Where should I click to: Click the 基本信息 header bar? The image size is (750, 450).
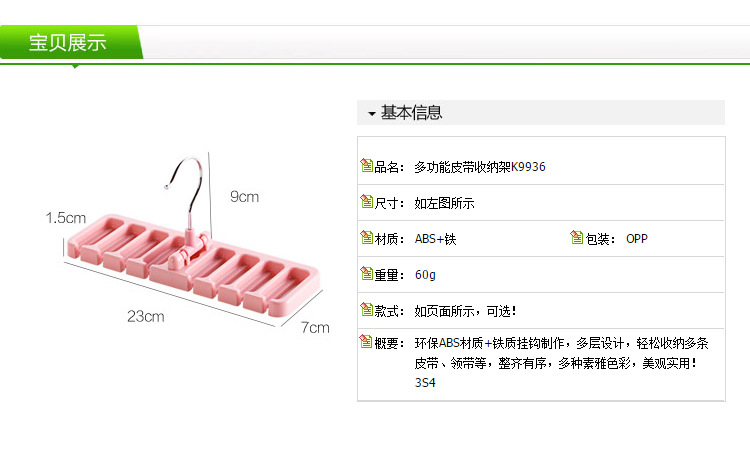[541, 112]
